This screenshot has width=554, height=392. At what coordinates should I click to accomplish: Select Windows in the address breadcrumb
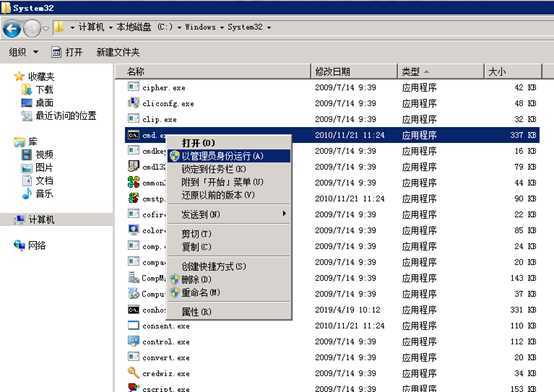pos(200,27)
